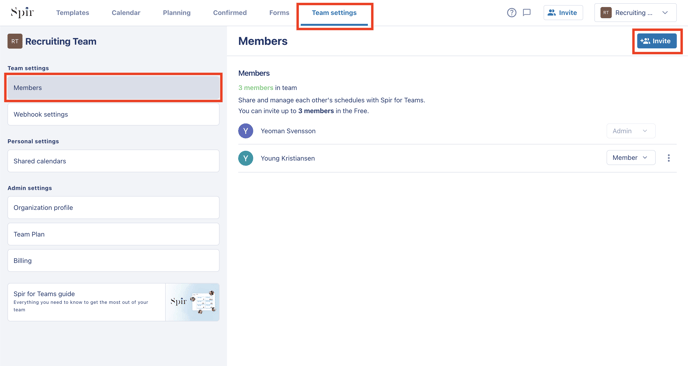The image size is (688, 366).
Task: Click the name Yeoman Svensson
Action: tap(288, 131)
